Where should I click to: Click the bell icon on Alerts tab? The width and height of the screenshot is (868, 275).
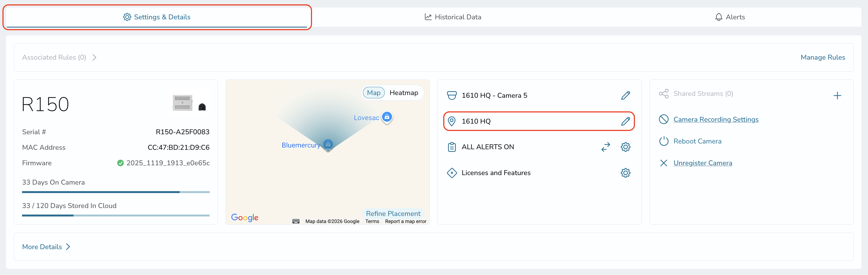[719, 17]
